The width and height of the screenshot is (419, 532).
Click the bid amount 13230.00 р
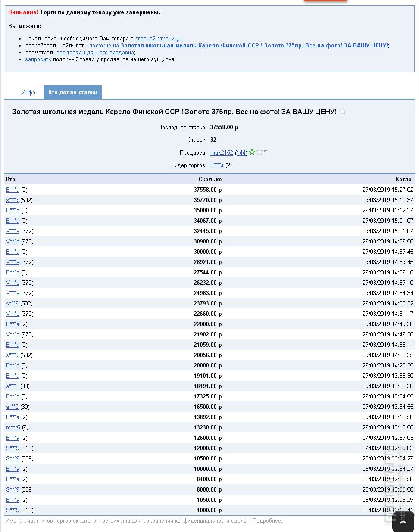pos(208,428)
